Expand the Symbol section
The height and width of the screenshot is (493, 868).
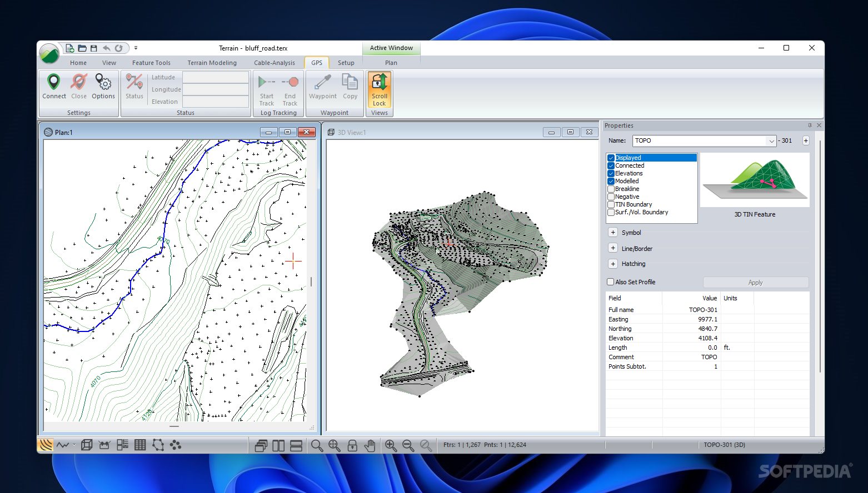[613, 233]
